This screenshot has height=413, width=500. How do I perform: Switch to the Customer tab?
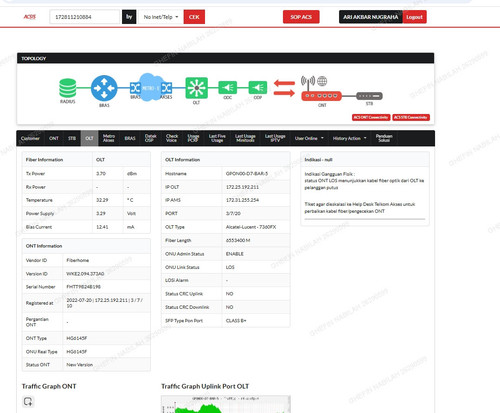tap(30, 138)
